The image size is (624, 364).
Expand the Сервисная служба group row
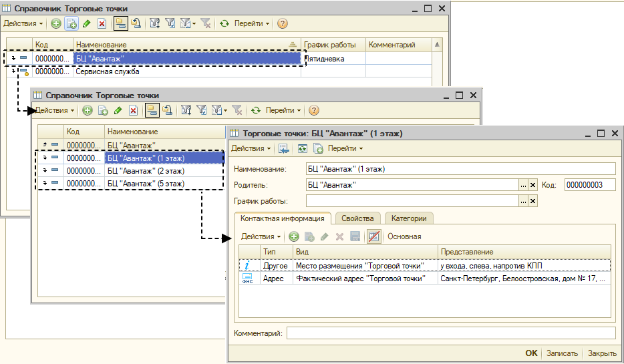(x=13, y=71)
